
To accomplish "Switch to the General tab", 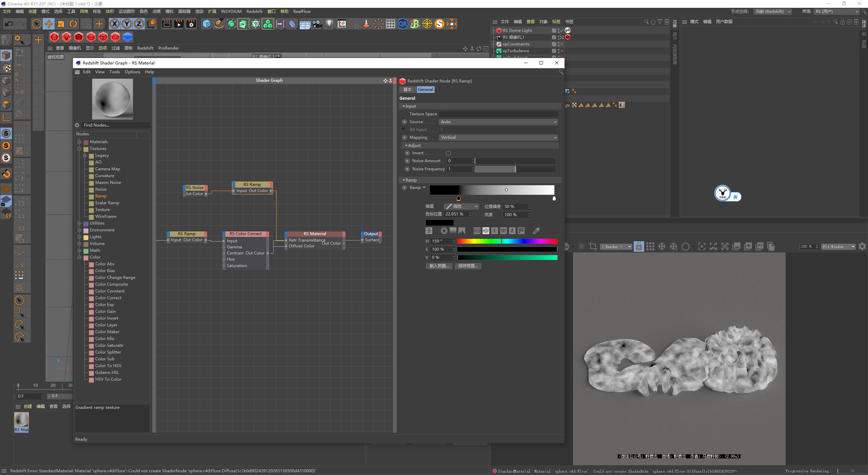I will pos(425,90).
